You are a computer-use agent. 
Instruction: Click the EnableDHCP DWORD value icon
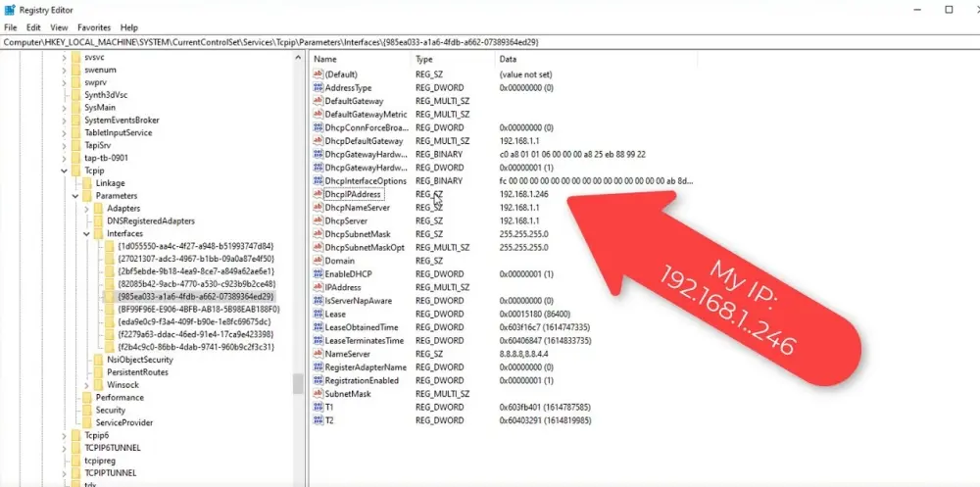point(318,273)
